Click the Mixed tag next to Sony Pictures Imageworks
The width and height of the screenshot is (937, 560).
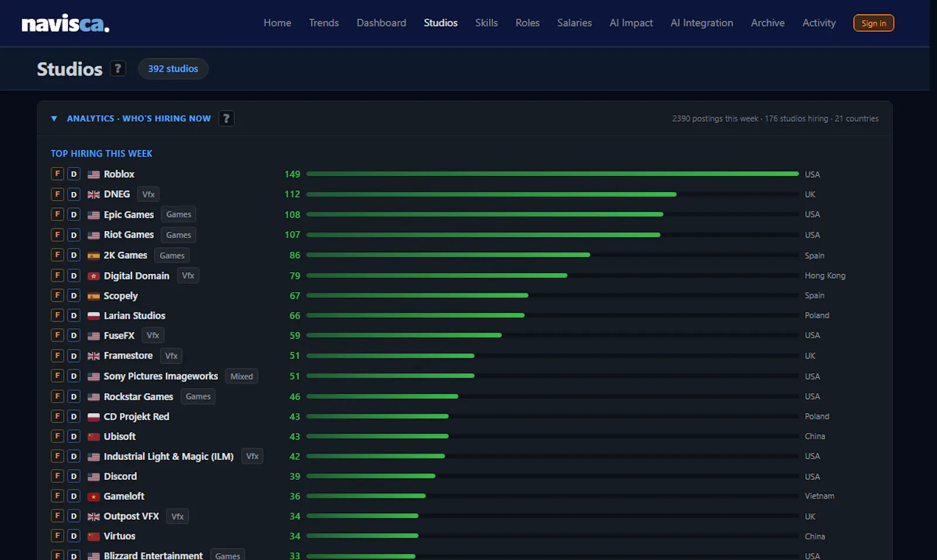pos(241,376)
